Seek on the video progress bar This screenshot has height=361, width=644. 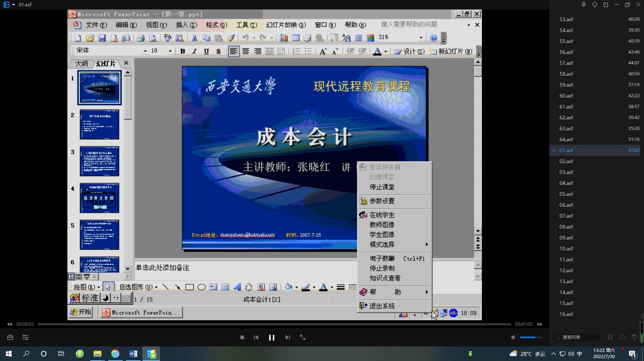(274, 324)
